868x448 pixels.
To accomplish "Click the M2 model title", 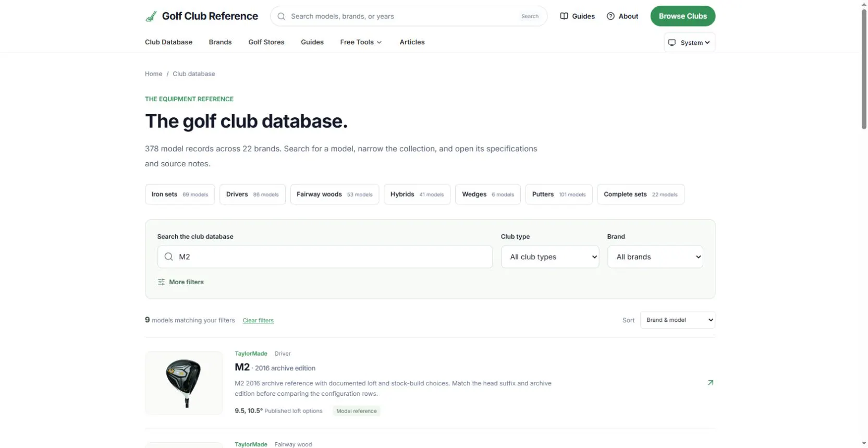I will tap(242, 367).
